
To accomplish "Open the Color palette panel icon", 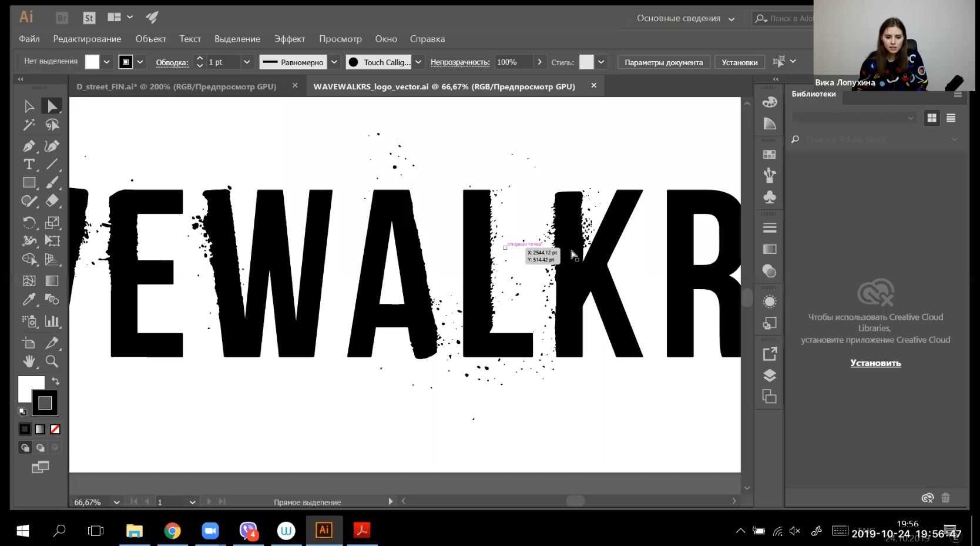I will [x=770, y=102].
